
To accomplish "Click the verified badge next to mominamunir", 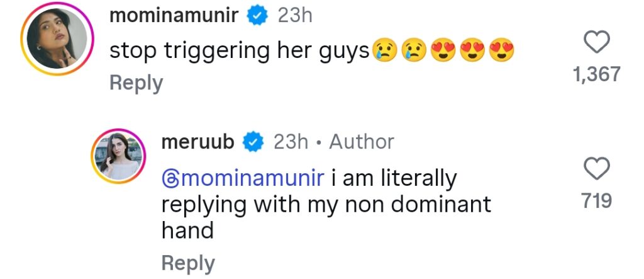I will click(x=257, y=16).
